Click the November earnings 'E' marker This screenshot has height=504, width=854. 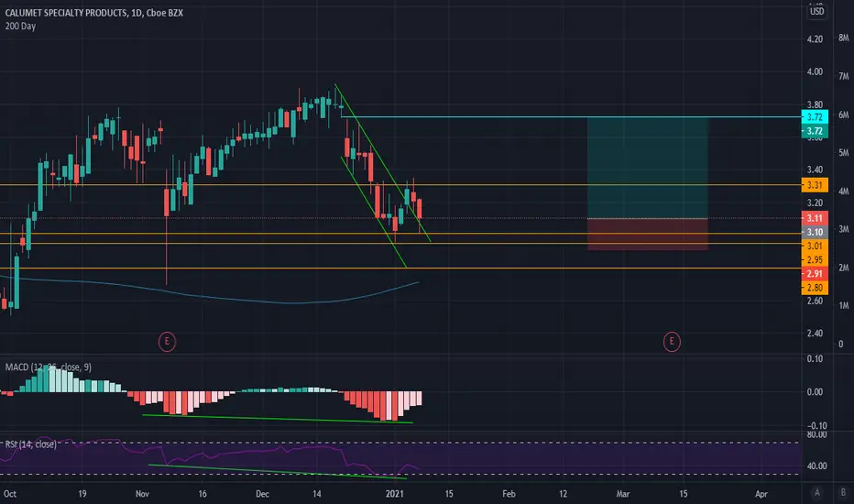click(x=167, y=342)
